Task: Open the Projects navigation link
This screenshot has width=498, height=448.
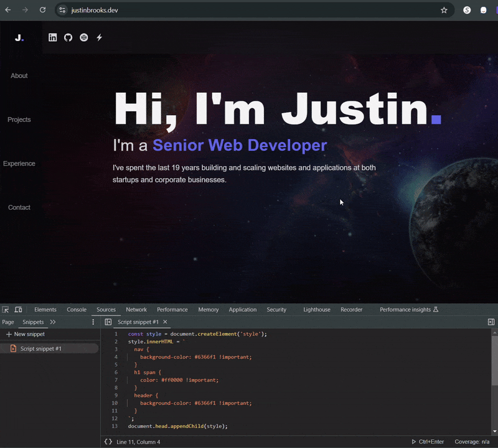Action: click(19, 119)
